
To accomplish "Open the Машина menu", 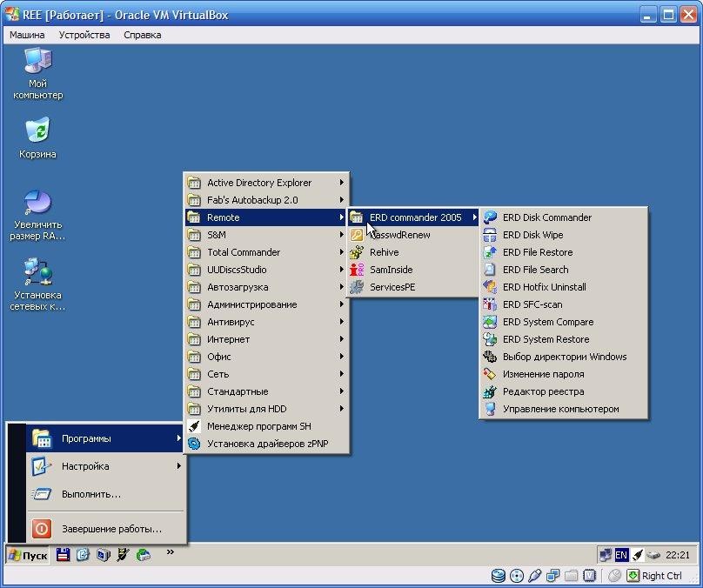I will click(x=27, y=35).
